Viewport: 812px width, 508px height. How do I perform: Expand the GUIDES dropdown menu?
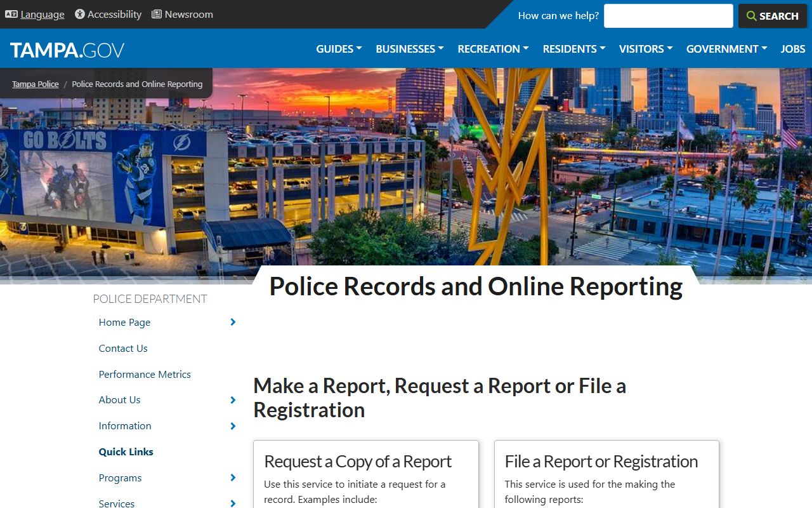click(x=339, y=49)
